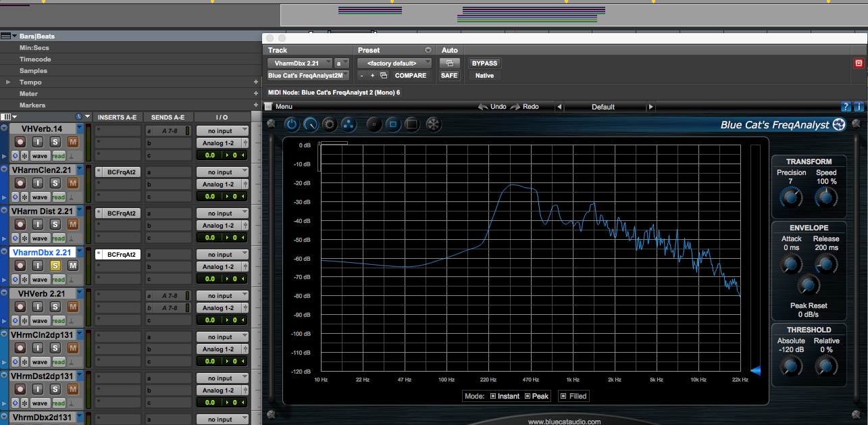The width and height of the screenshot is (868, 425).
Task: Toggle the Peak mode checkbox
Action: (x=528, y=396)
